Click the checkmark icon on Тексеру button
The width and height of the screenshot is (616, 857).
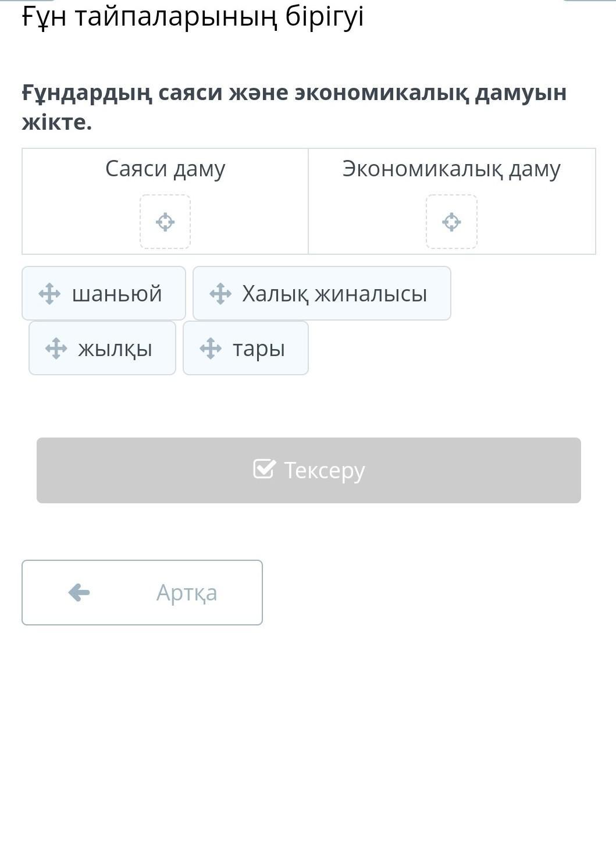(x=264, y=469)
